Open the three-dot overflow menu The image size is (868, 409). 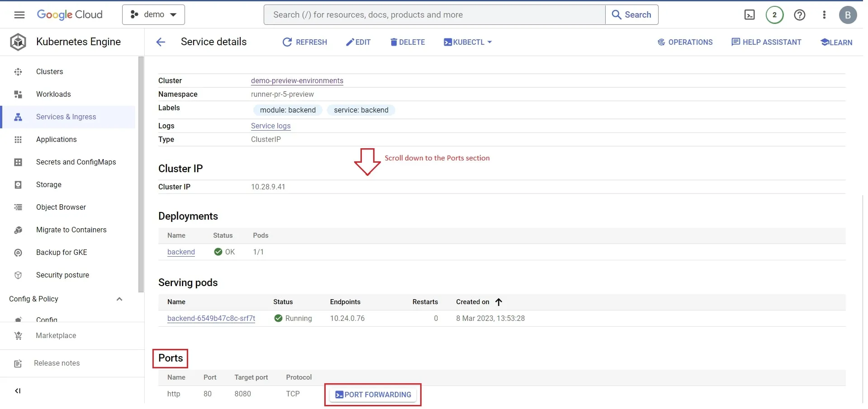[825, 14]
